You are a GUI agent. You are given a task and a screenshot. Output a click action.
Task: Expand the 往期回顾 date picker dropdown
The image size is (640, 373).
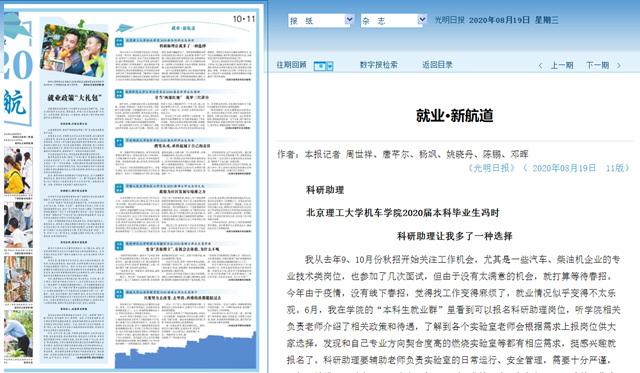(330, 66)
